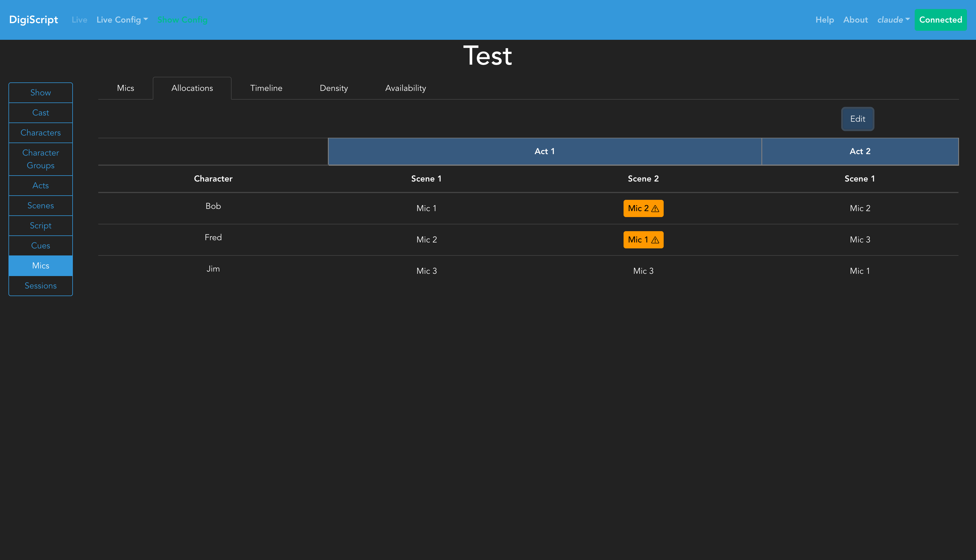
Task: Click the Show Config nav link
Action: pos(182,19)
